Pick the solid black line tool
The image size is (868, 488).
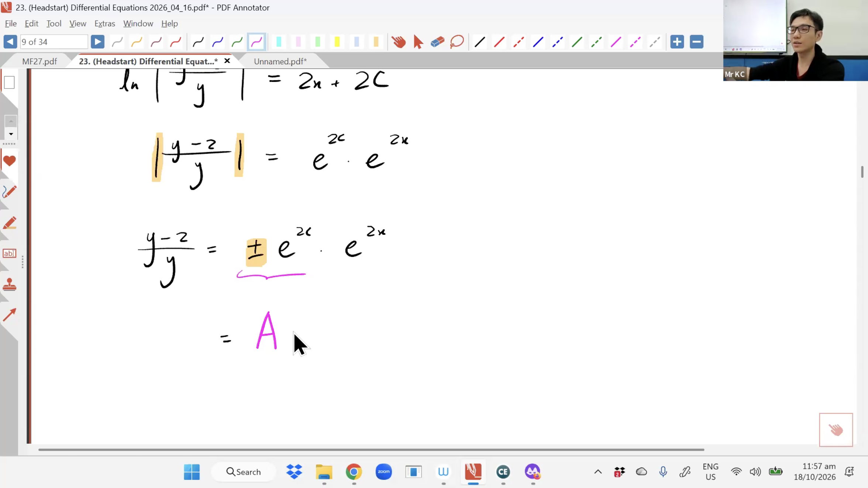pyautogui.click(x=480, y=42)
